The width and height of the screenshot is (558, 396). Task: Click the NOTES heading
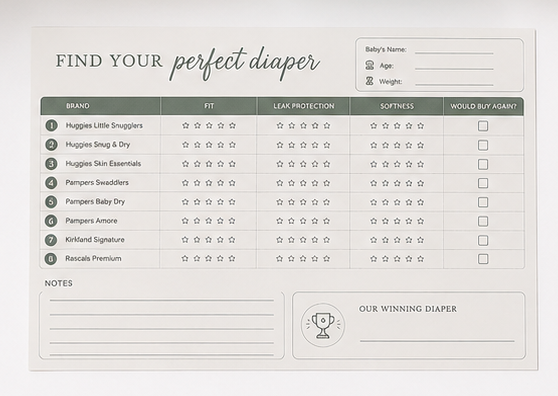pyautogui.click(x=58, y=283)
